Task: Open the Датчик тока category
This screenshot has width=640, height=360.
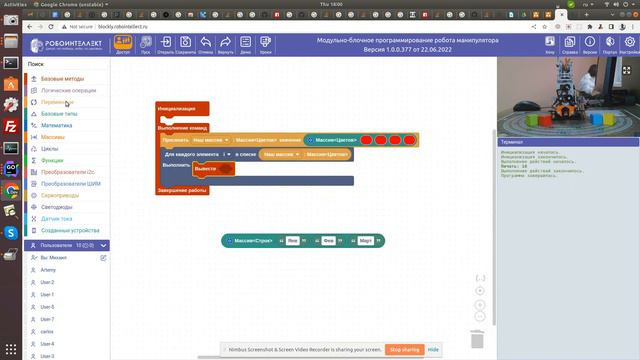Action: click(x=56, y=219)
